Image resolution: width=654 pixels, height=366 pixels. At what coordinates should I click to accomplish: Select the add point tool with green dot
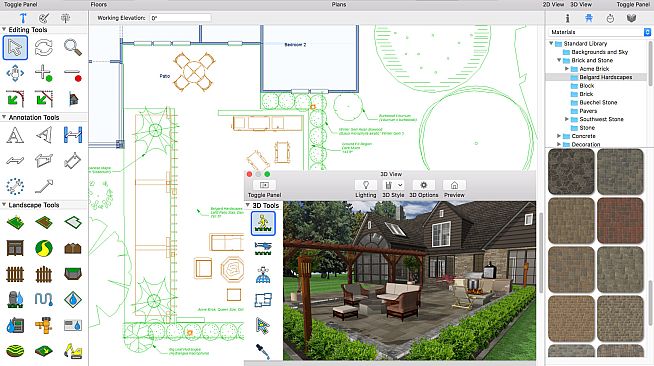click(44, 73)
